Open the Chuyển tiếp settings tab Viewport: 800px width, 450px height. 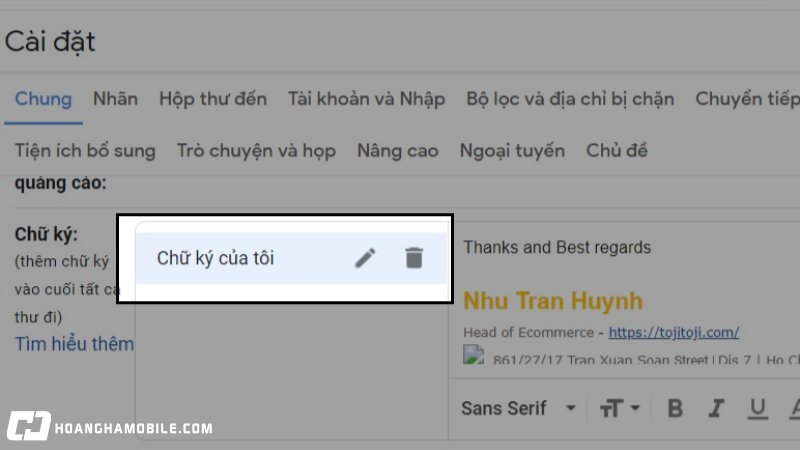(747, 98)
